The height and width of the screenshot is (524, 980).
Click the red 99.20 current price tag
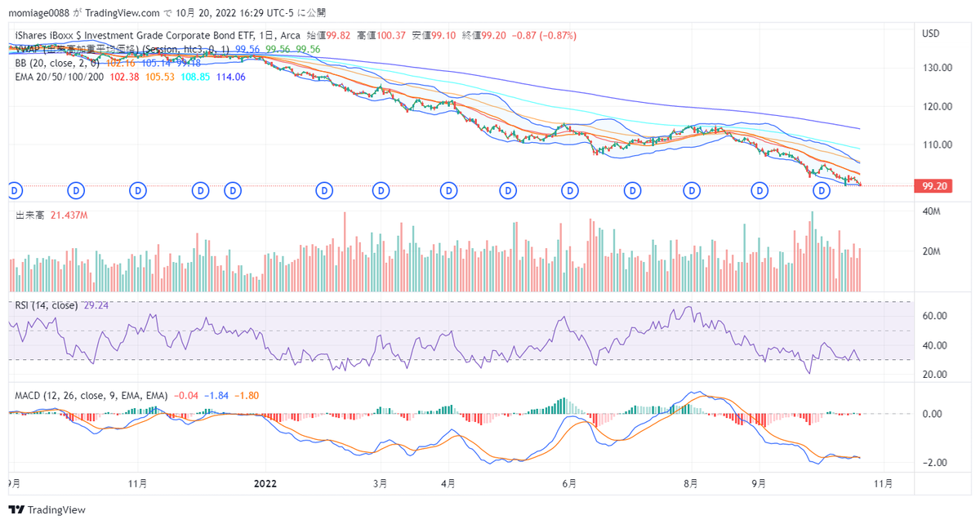pyautogui.click(x=934, y=186)
